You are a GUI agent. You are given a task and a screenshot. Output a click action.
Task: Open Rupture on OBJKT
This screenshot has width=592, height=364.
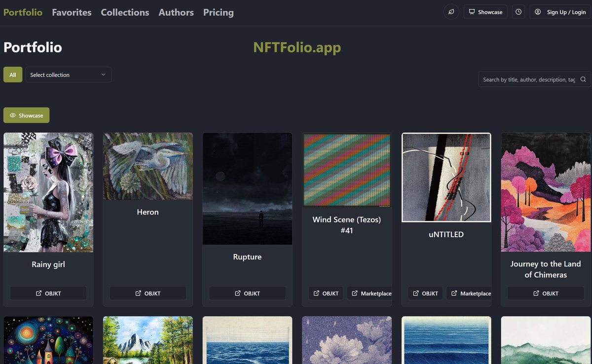[x=247, y=293]
